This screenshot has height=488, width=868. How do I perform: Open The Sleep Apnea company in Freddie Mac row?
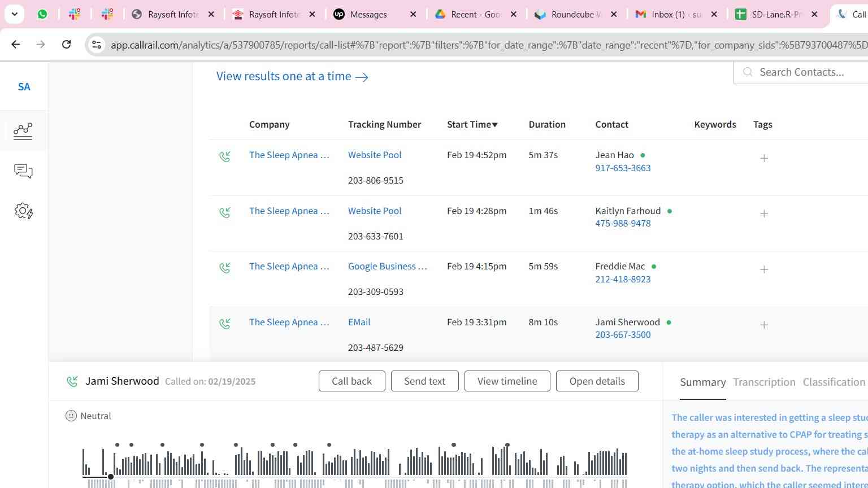[289, 266]
